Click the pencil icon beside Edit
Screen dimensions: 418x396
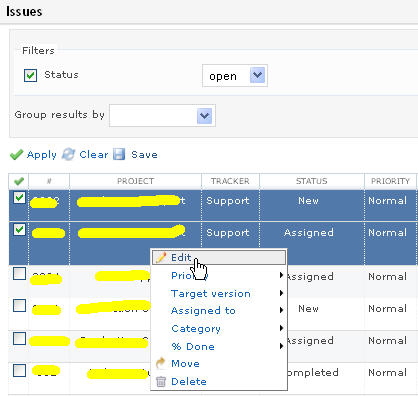click(x=161, y=257)
